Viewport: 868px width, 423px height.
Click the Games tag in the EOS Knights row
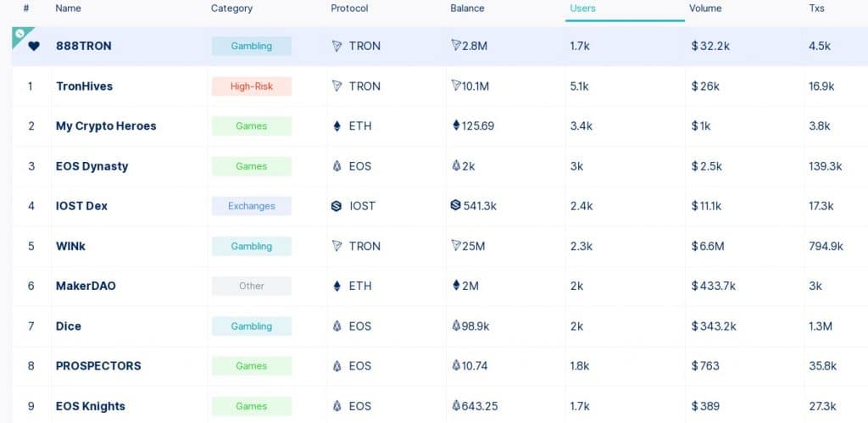coord(251,406)
